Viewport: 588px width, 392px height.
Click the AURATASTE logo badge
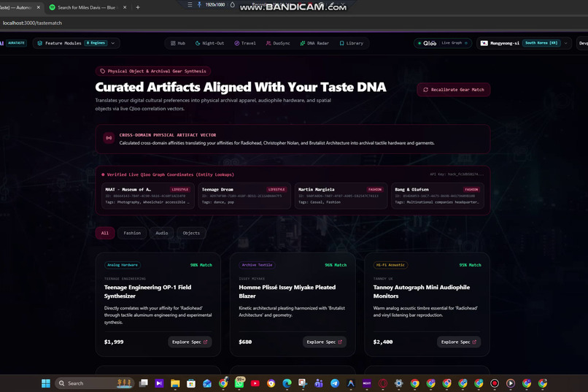click(x=16, y=43)
